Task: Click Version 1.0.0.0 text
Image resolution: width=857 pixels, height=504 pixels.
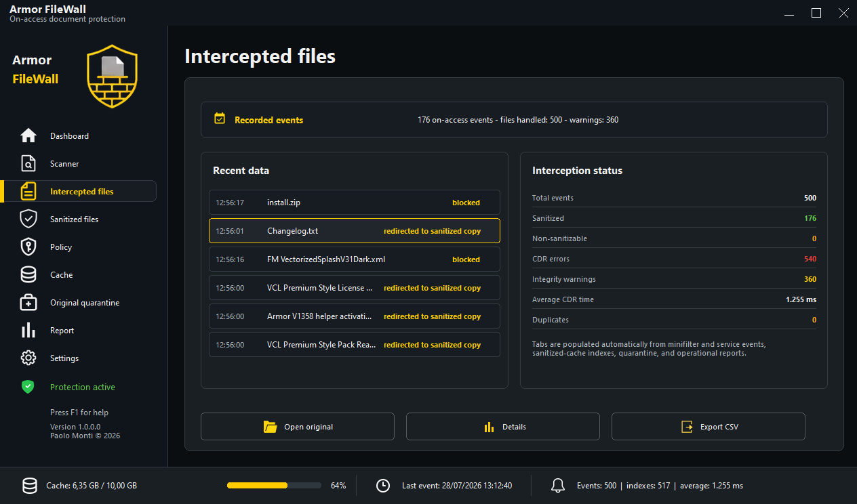Action: pos(75,427)
